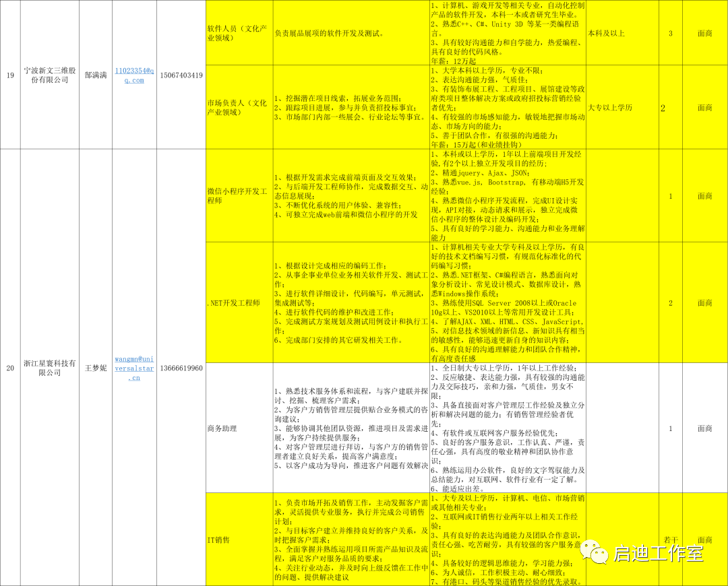Open the wangmn@universalstar.cn email link
The image size is (728, 586).
[134, 368]
